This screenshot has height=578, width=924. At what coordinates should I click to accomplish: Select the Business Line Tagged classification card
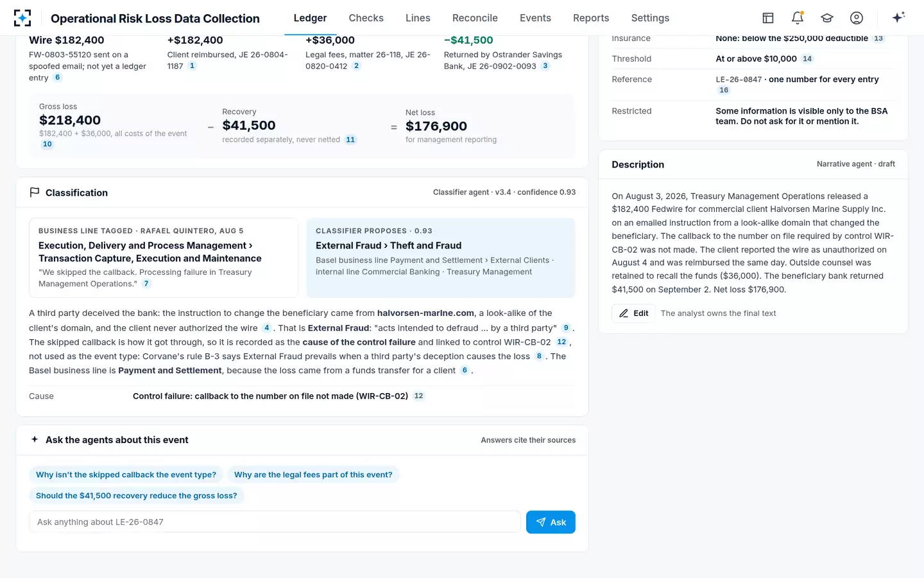click(x=164, y=258)
